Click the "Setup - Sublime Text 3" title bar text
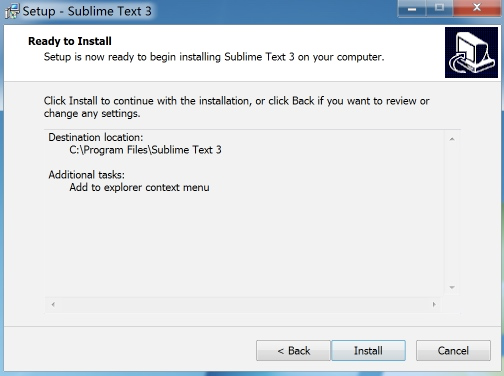The image size is (504, 376). [87, 11]
